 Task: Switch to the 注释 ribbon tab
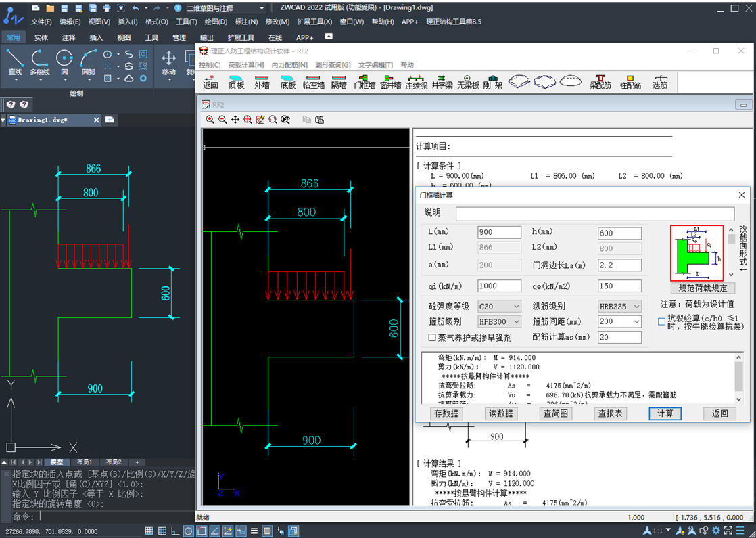[x=69, y=37]
